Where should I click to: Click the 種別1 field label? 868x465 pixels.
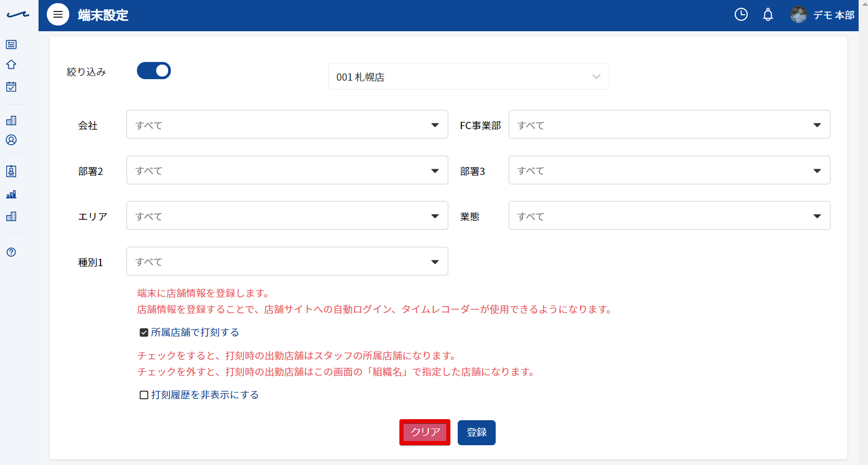(x=91, y=262)
